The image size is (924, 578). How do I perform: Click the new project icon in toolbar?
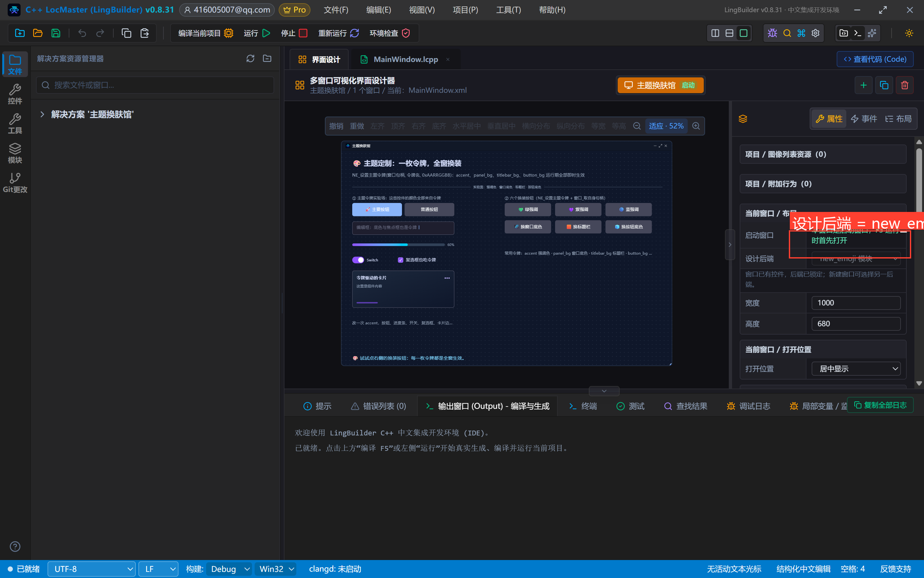coord(20,33)
